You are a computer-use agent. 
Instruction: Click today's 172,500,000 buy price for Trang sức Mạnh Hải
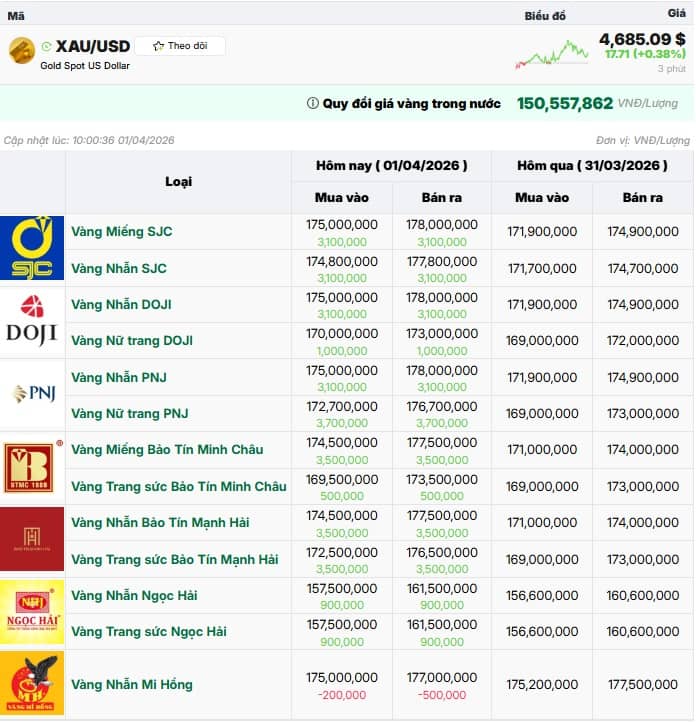342,552
